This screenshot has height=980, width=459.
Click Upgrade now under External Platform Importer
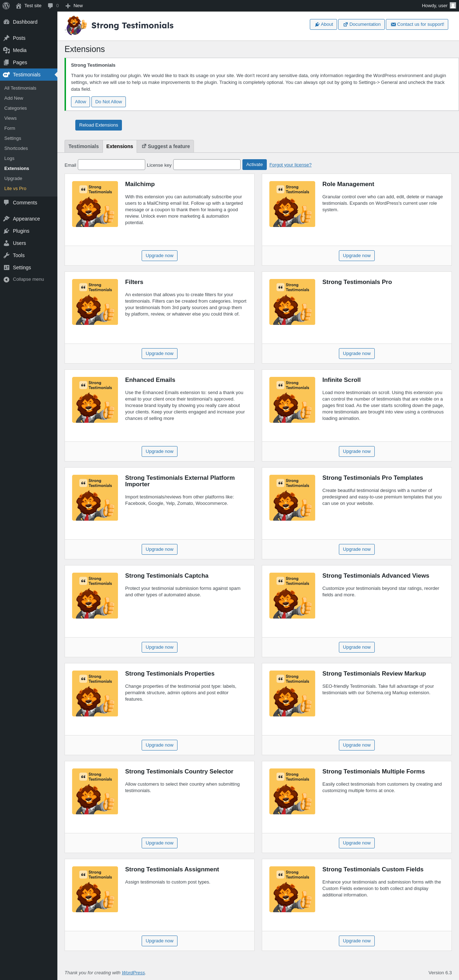tap(160, 549)
